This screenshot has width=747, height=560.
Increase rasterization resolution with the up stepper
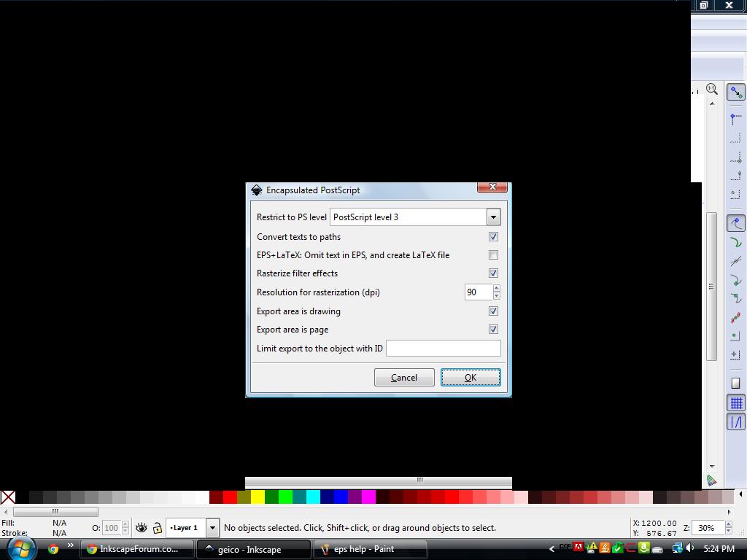point(496,288)
